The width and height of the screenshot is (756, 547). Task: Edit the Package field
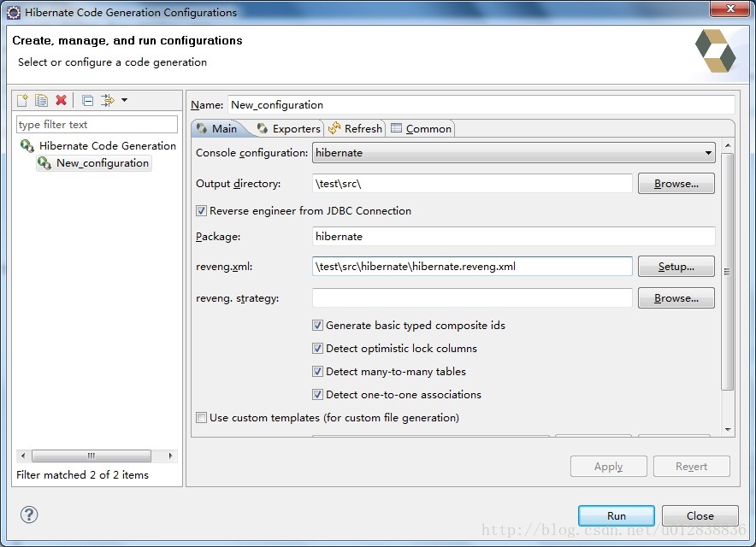click(513, 237)
